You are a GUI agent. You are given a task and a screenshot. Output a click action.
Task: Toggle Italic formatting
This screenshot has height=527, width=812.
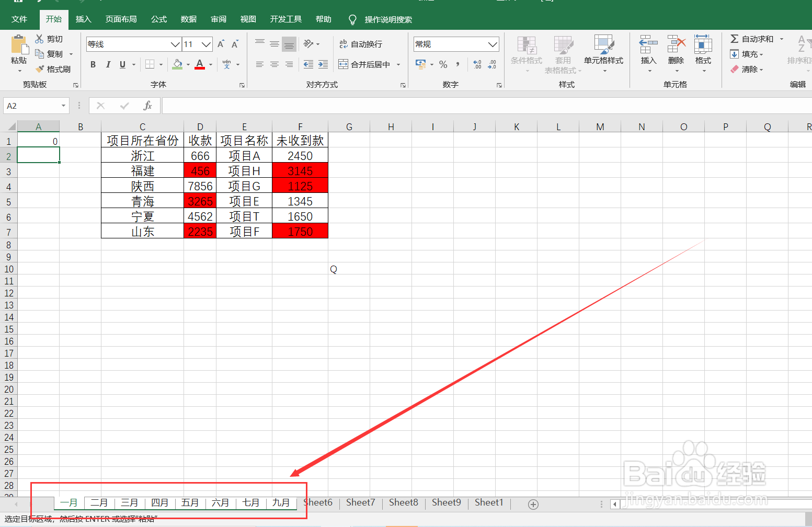click(108, 64)
